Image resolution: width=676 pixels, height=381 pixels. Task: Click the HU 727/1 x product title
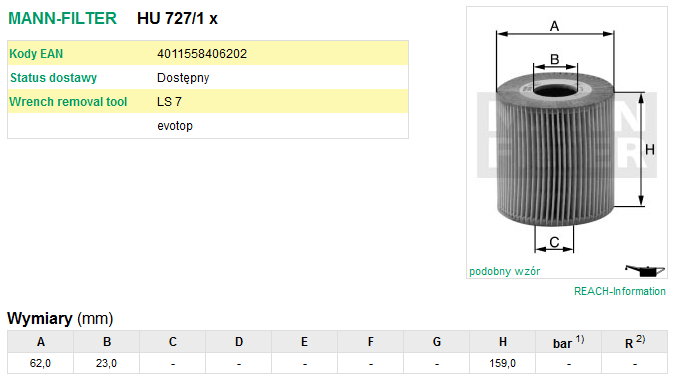click(177, 19)
